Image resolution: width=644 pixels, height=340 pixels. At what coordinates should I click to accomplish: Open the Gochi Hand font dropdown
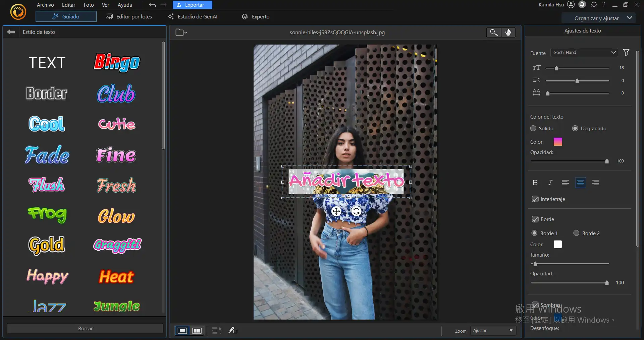pos(584,53)
